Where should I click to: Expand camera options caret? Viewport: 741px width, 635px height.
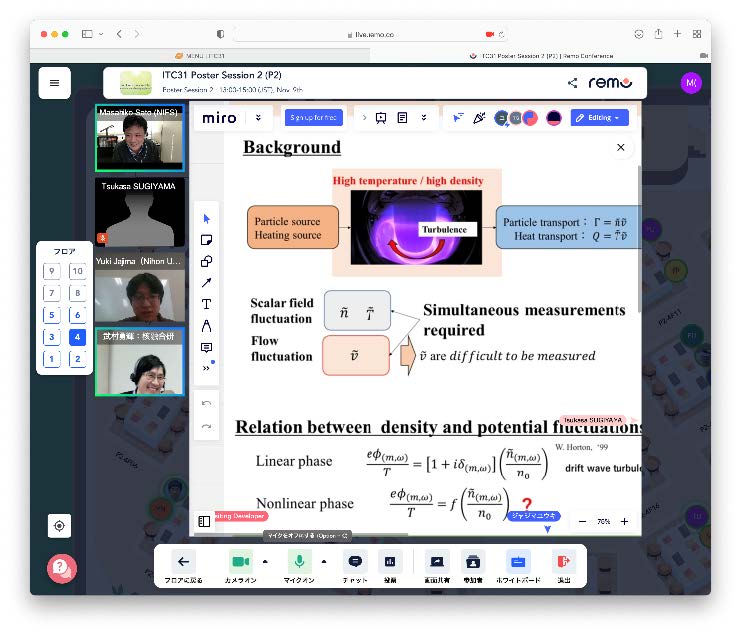point(265,562)
